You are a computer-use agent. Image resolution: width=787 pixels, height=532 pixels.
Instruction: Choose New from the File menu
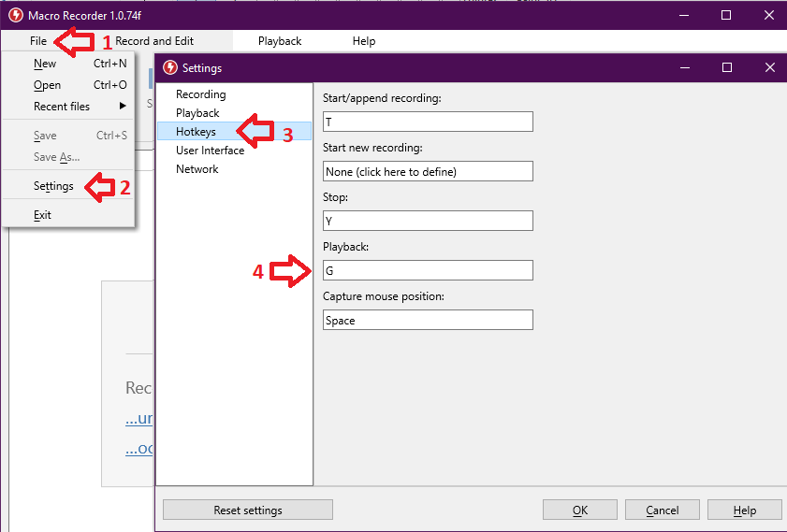tap(45, 64)
